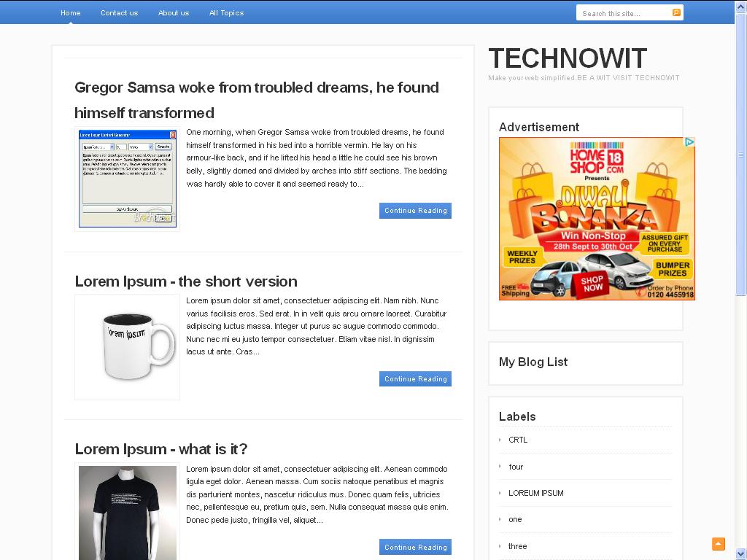The height and width of the screenshot is (560, 747).
Task: Click the TECHNOWIT site title
Action: [568, 58]
